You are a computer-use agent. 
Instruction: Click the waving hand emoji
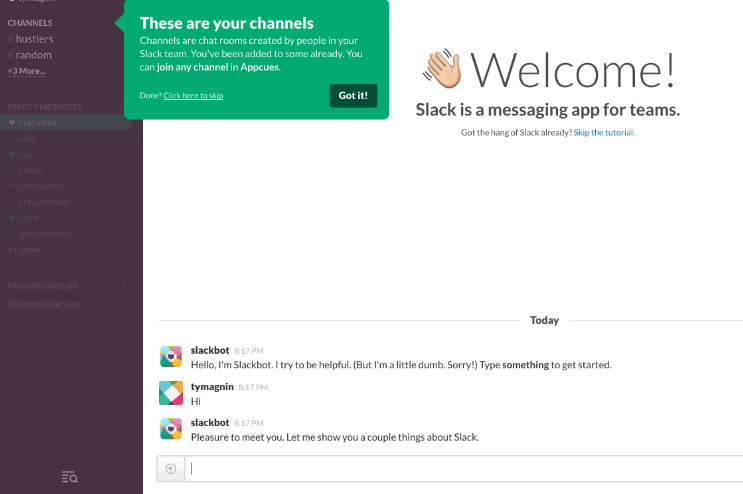443,69
